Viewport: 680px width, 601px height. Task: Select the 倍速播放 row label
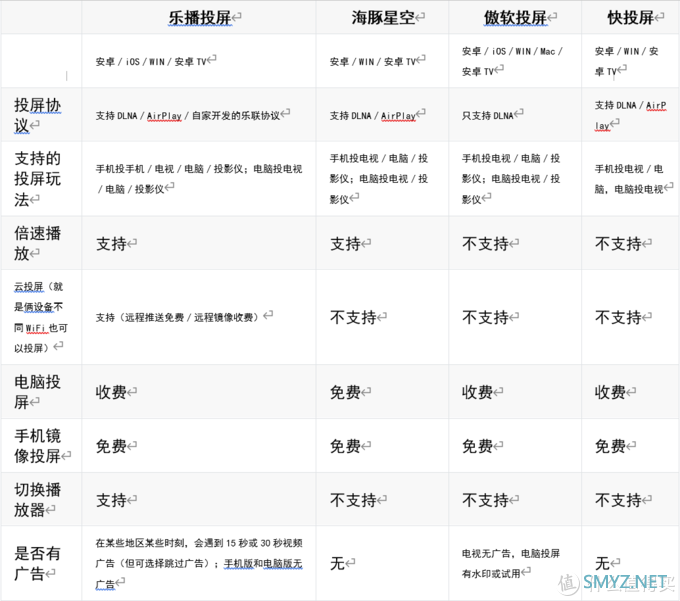click(37, 243)
